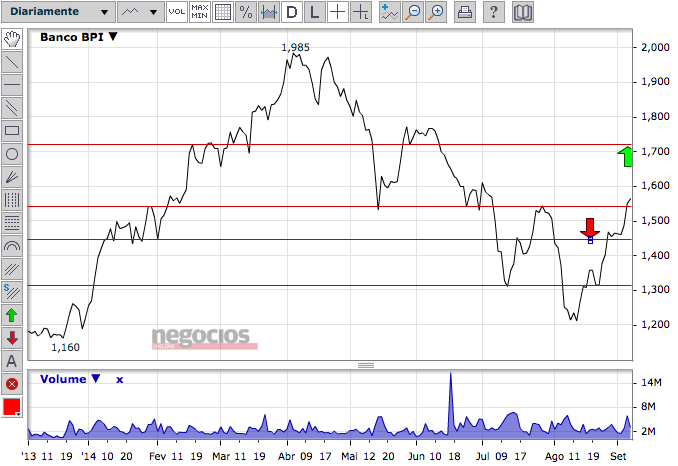This screenshot has height=466, width=678.
Task: Click the Set date axis label
Action: pyautogui.click(x=618, y=456)
